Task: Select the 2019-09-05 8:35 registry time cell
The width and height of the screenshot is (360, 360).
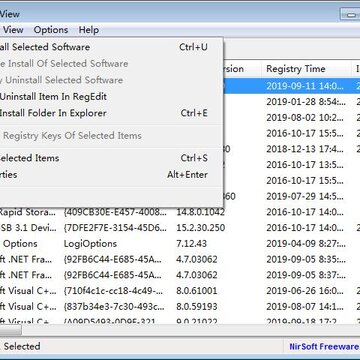Action: 306,259
